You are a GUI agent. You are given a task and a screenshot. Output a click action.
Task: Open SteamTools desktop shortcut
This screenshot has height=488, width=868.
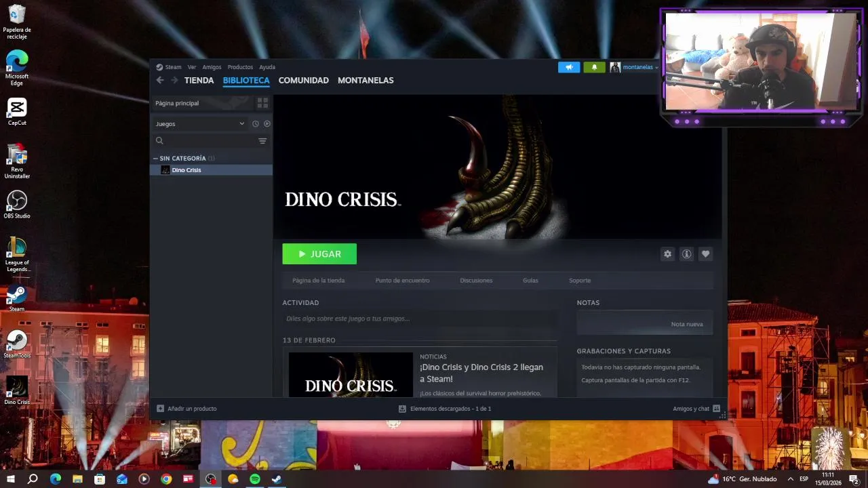point(17,344)
